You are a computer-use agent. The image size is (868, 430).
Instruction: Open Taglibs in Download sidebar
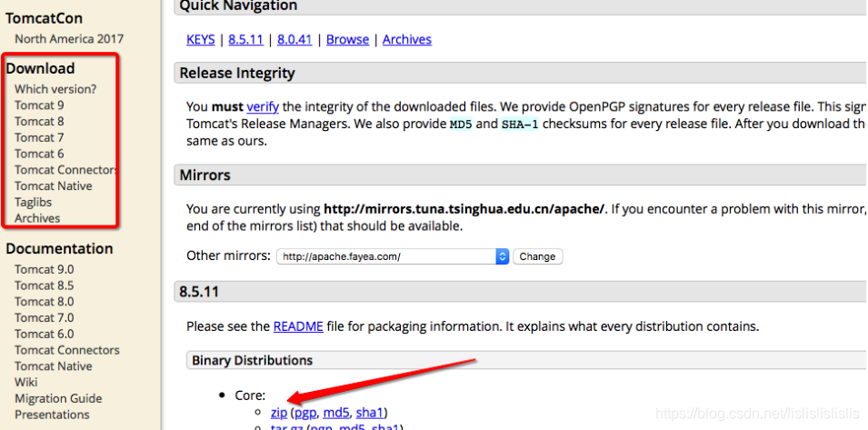pyautogui.click(x=34, y=202)
